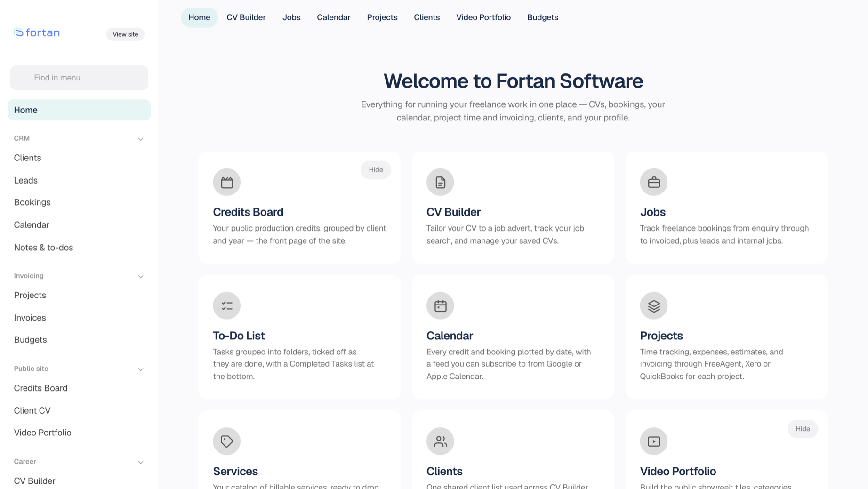Select Home in the sidebar
Viewport: 868px width, 489px height.
tap(79, 110)
